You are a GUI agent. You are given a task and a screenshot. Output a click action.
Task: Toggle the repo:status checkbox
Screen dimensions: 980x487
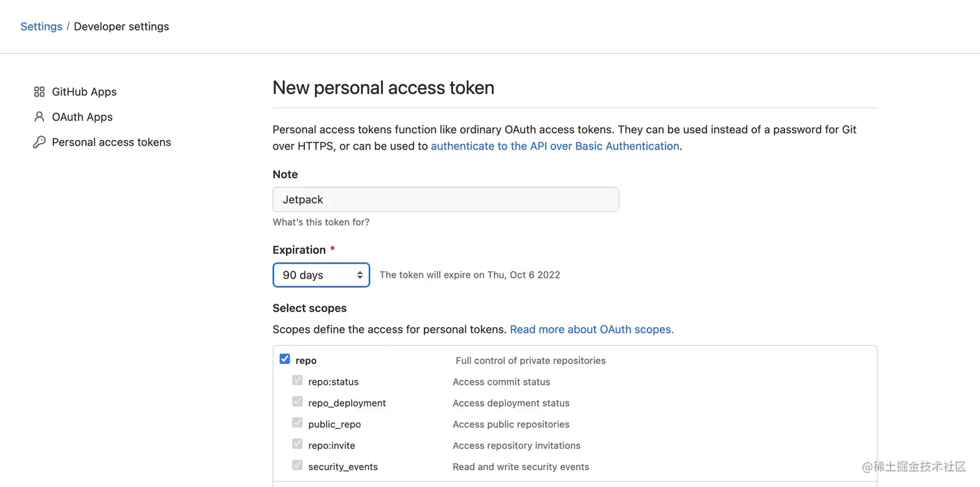[x=297, y=380]
